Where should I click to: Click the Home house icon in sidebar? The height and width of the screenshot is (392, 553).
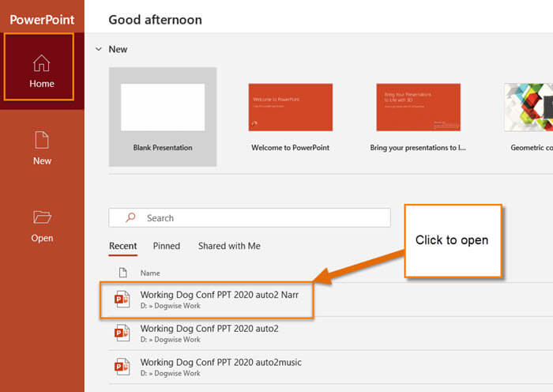(42, 63)
